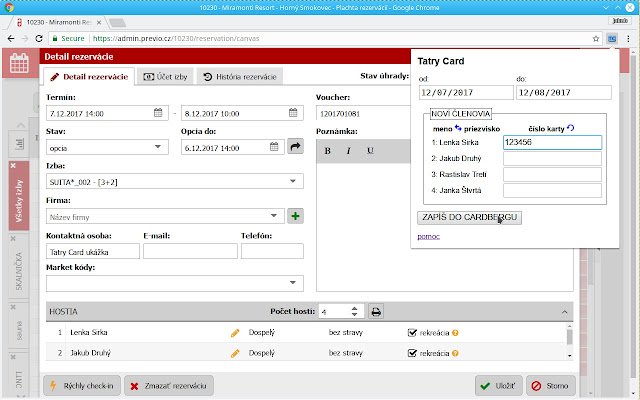
Task: Open the Firma company dropdown
Action: pos(165,216)
